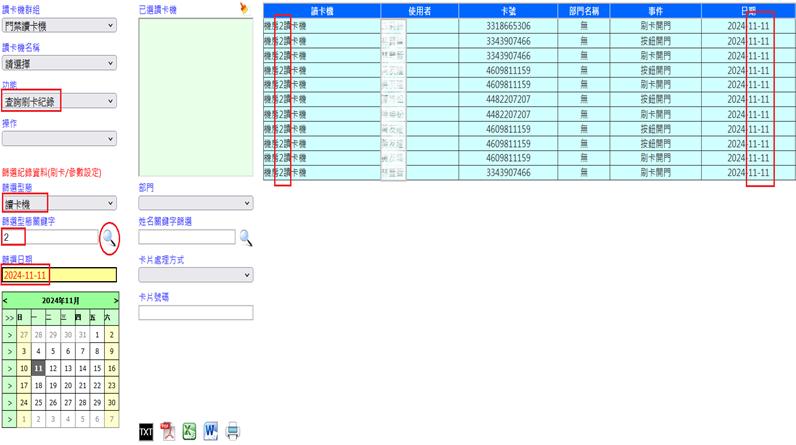
Task: Click the clear icon above 已選讀卡機 list
Action: pos(243,8)
